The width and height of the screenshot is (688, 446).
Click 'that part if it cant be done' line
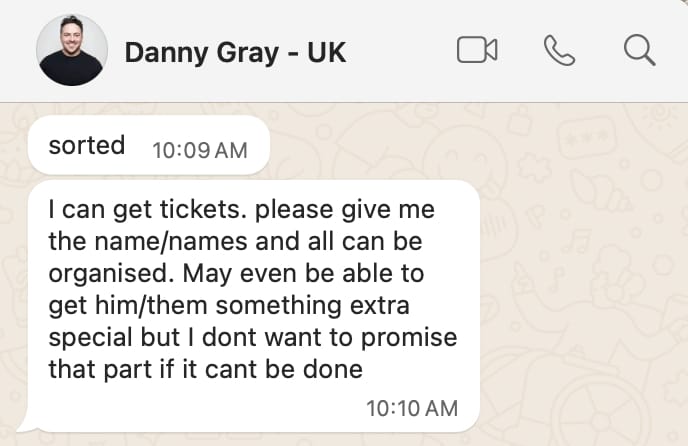pyautogui.click(x=205, y=369)
